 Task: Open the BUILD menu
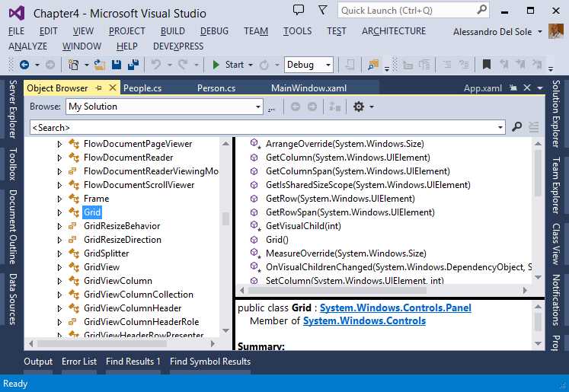(x=173, y=31)
